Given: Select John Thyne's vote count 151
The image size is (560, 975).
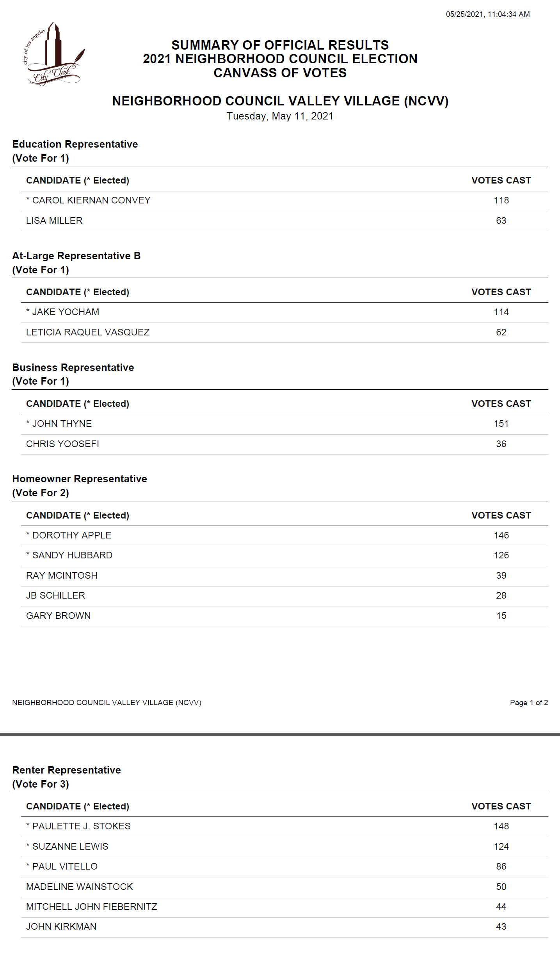Looking at the screenshot, I should (501, 424).
